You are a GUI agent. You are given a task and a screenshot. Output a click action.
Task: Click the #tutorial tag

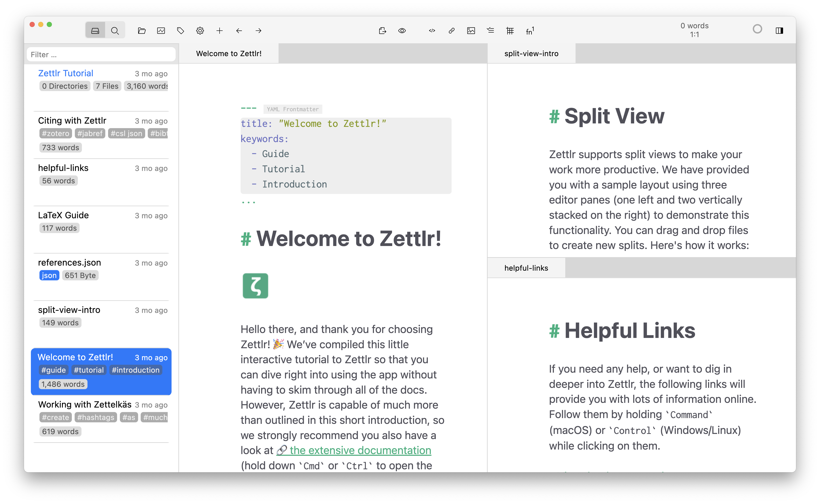(x=89, y=370)
